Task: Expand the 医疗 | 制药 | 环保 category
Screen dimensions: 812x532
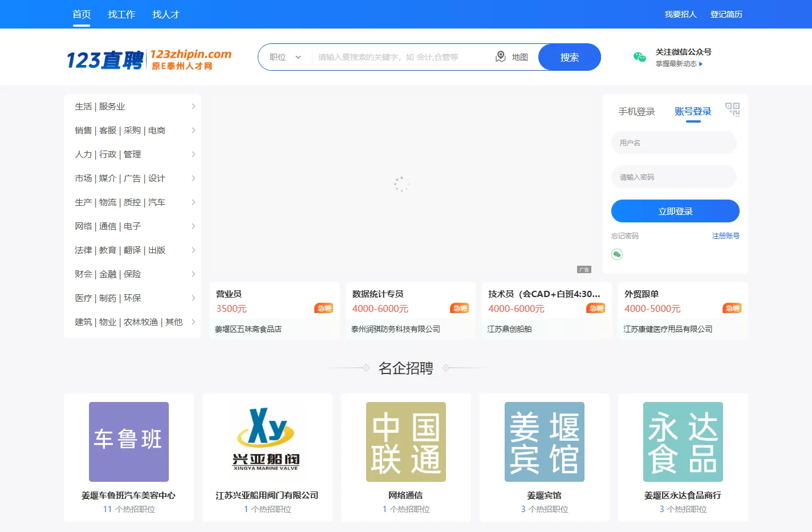Action: pyautogui.click(x=132, y=298)
